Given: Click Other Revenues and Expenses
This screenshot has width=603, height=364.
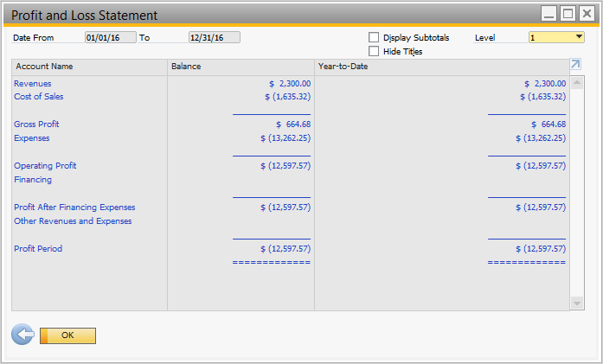Looking at the screenshot, I should [73, 221].
